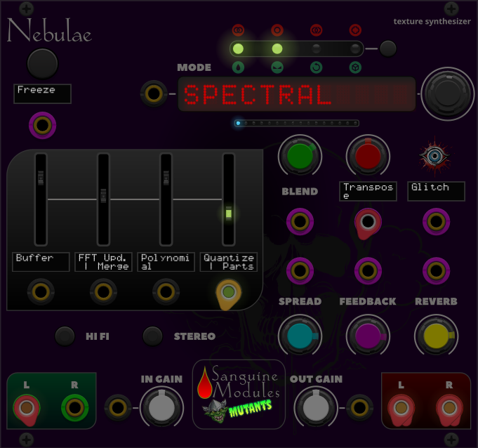The width and height of the screenshot is (478, 448).
Task: Click the Sanguine Modules blood drop logo
Action: click(x=204, y=382)
